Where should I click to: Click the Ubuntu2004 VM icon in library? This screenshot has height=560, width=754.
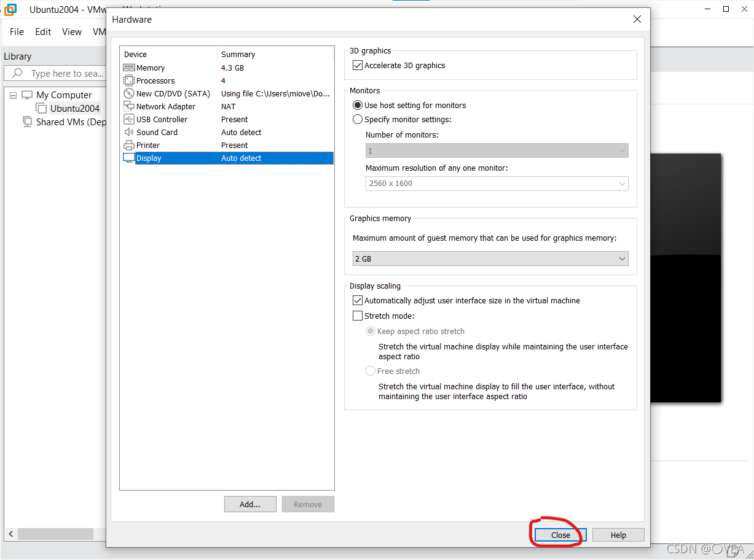[41, 108]
